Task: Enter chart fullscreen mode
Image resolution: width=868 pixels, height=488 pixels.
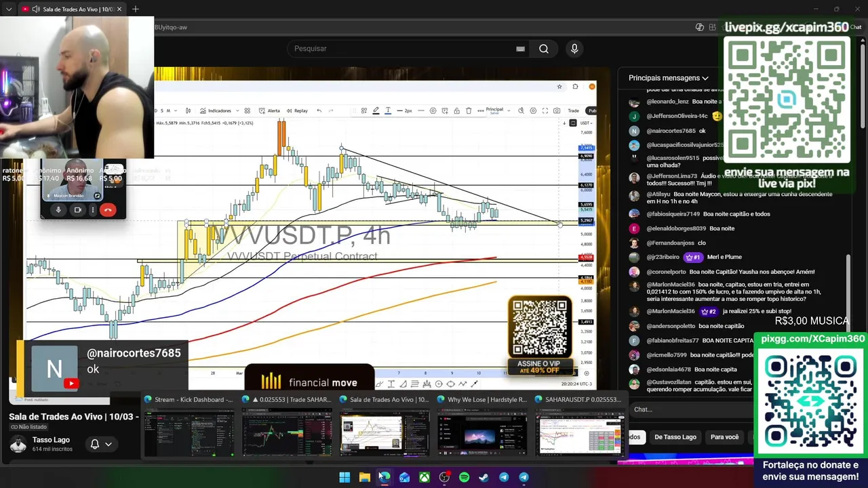Action: (545, 110)
